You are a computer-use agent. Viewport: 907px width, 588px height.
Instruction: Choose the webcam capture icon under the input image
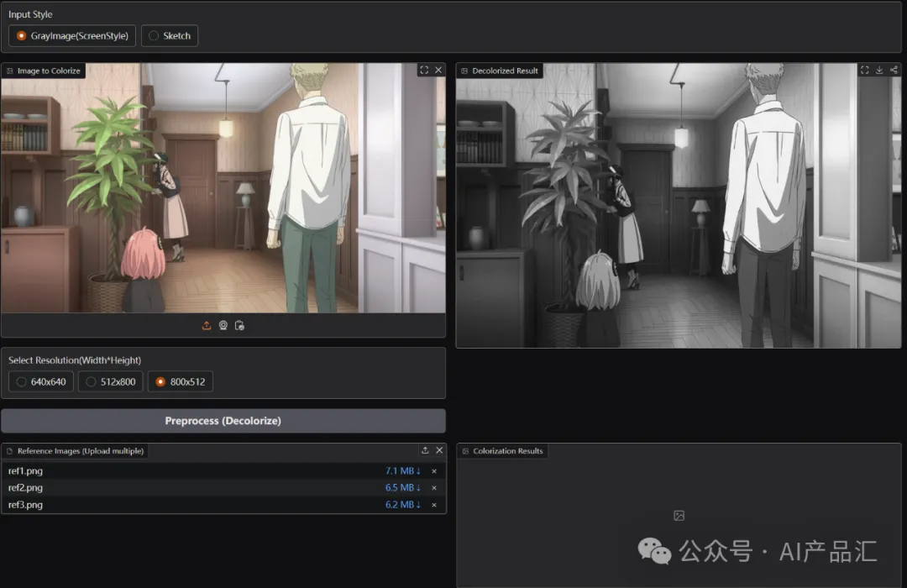223,326
